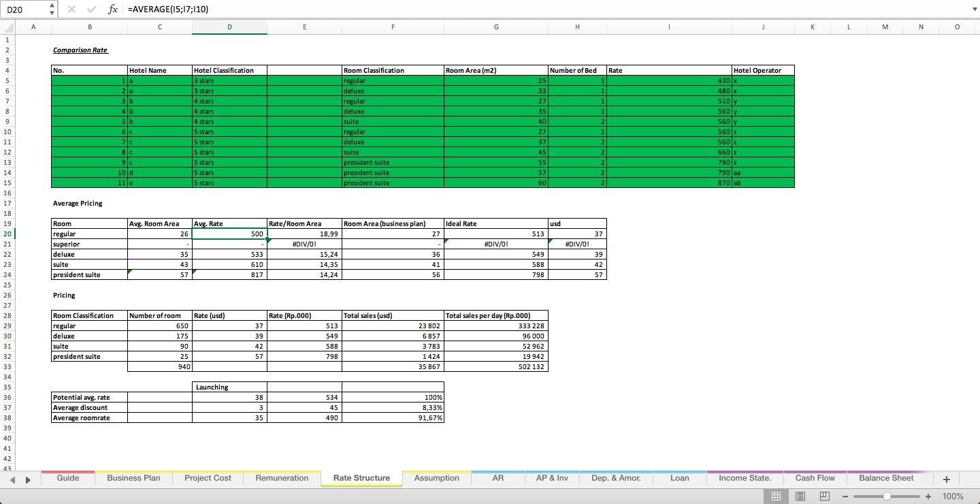Select row 33 header
The height and width of the screenshot is (504, 980).
pos(7,366)
